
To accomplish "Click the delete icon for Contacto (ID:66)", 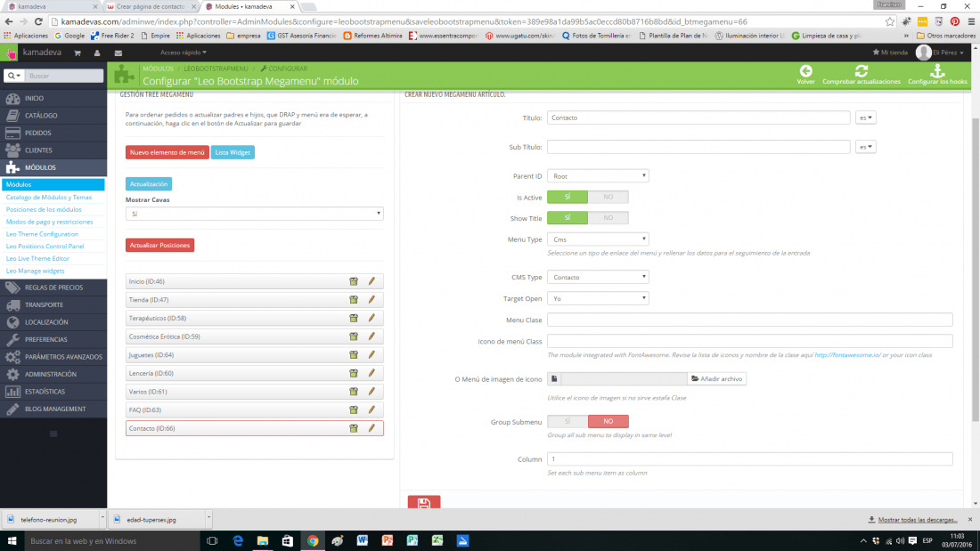I will point(354,428).
